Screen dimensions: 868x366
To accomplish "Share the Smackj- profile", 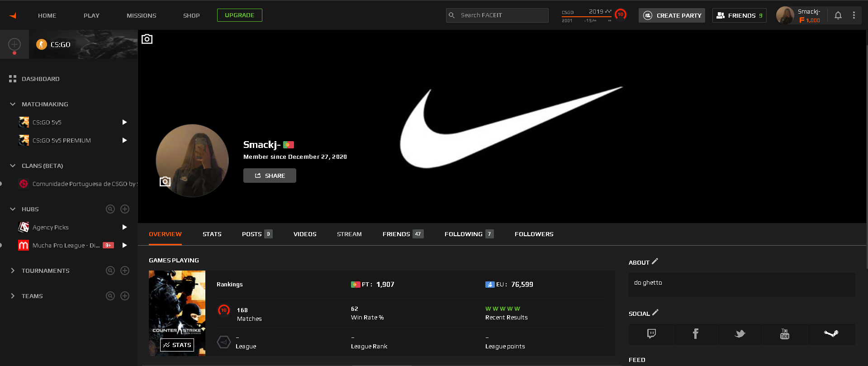I will point(270,176).
